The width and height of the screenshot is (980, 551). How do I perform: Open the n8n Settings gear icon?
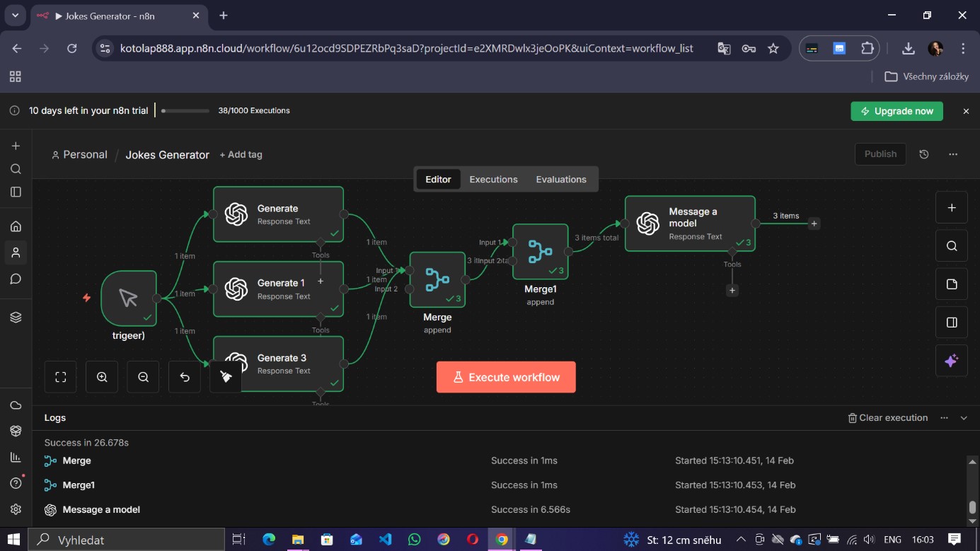(x=16, y=509)
